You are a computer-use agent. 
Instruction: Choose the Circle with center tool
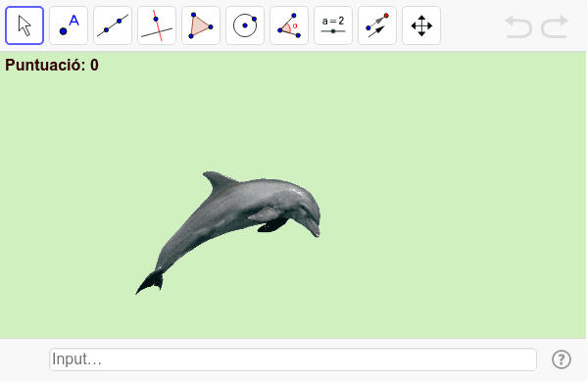245,25
